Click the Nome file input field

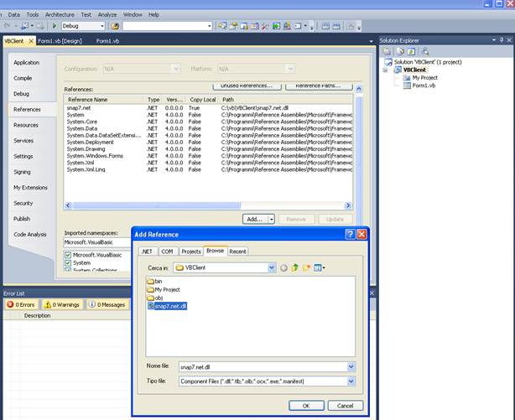(x=263, y=367)
